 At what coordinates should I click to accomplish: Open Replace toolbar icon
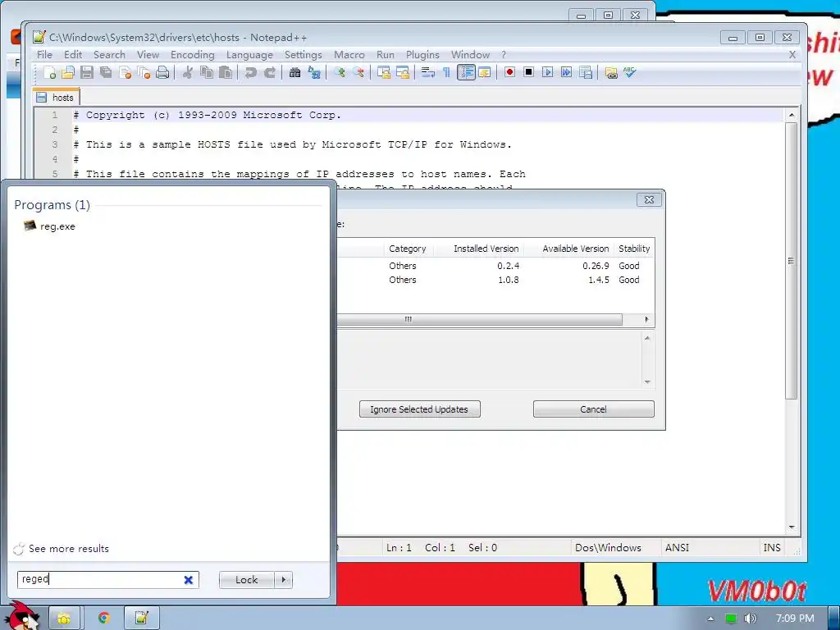(314, 72)
